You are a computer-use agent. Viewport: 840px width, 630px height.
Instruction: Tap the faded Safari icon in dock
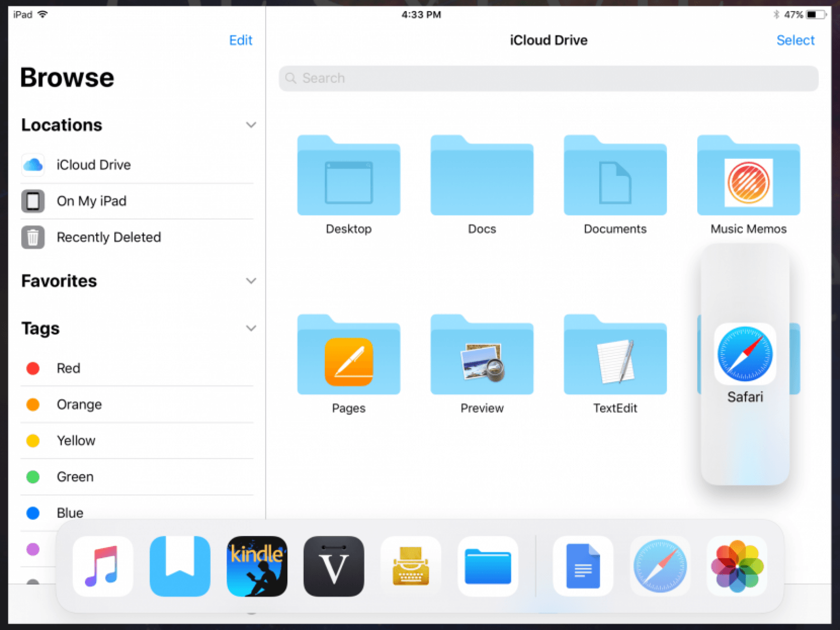[x=660, y=566]
